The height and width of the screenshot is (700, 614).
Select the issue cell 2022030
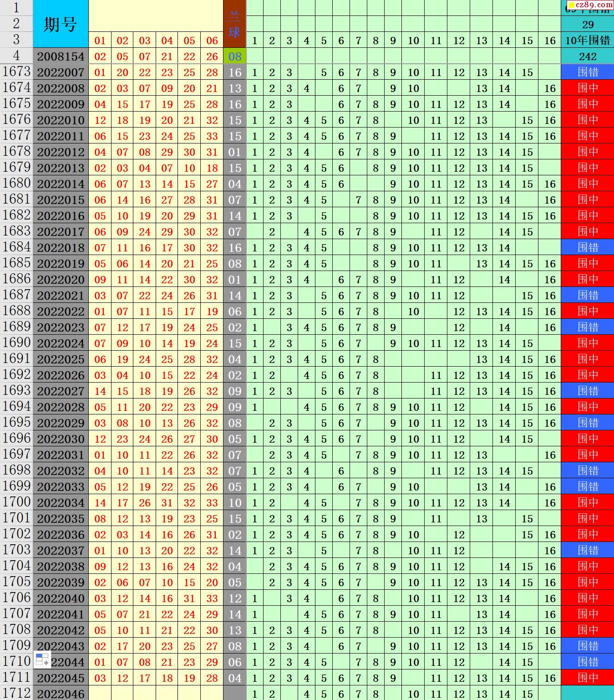[61, 439]
